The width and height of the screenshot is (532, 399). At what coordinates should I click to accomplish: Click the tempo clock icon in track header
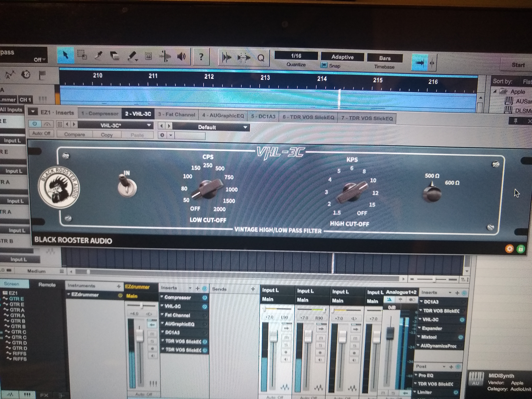tap(26, 75)
